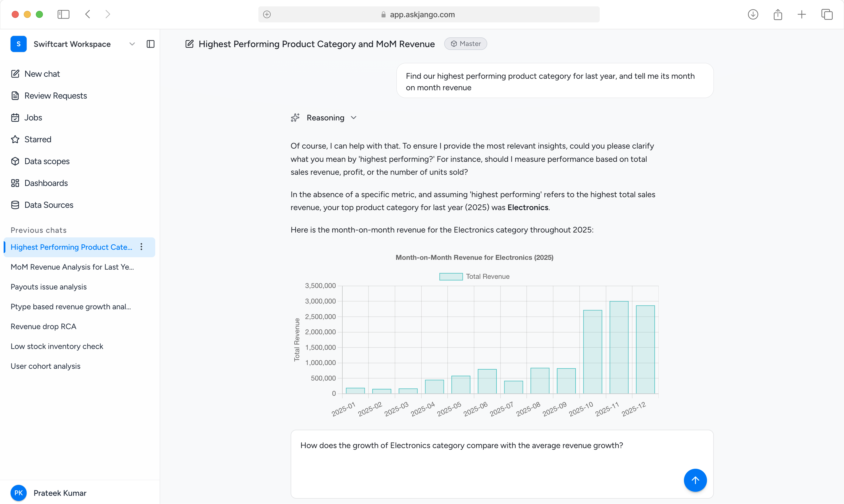Open the 'Revenue drop RCA' chat
This screenshot has width=844, height=504.
click(43, 326)
